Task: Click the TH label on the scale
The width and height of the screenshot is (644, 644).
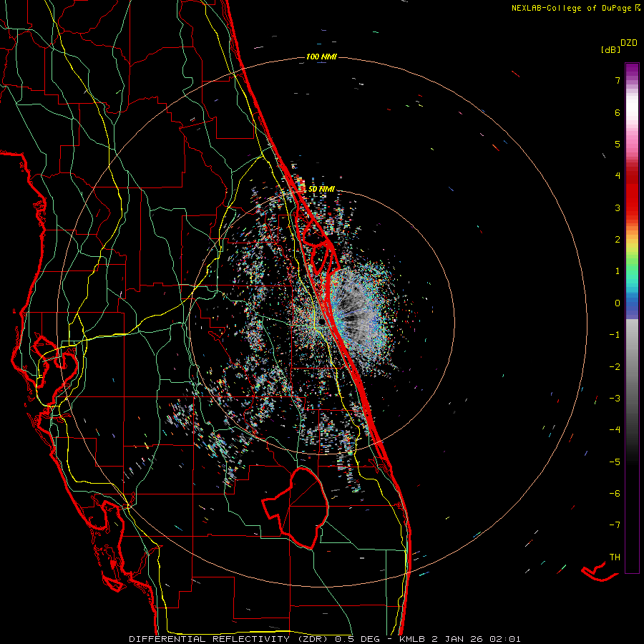Action: click(615, 557)
